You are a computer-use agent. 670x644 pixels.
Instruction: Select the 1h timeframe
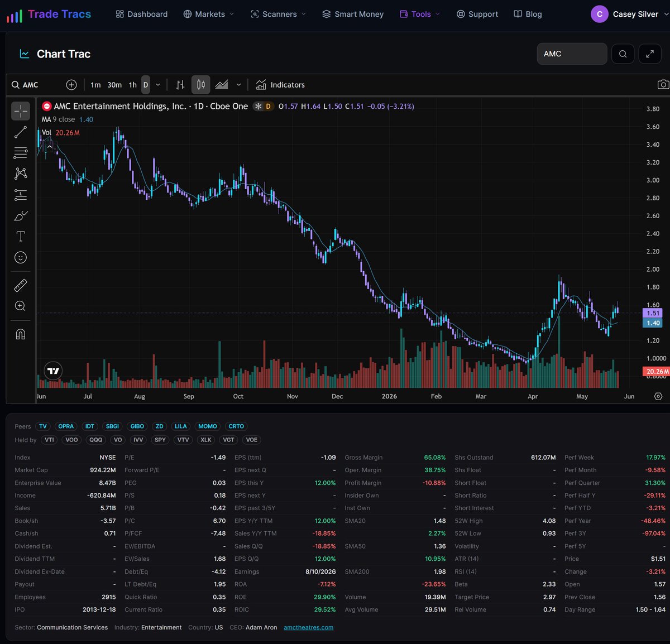132,85
